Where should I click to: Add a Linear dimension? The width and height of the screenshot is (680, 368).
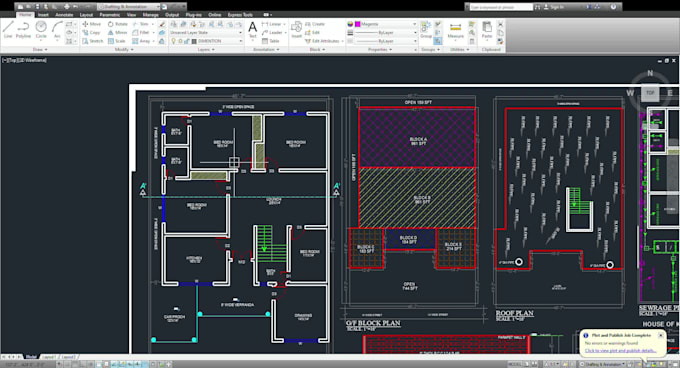tap(272, 24)
